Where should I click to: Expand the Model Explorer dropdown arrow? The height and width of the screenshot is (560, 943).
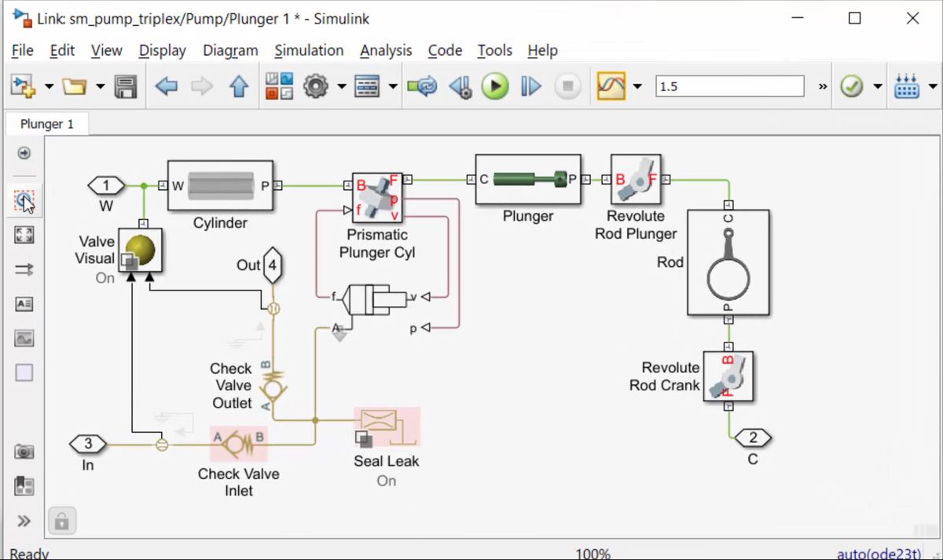point(393,86)
